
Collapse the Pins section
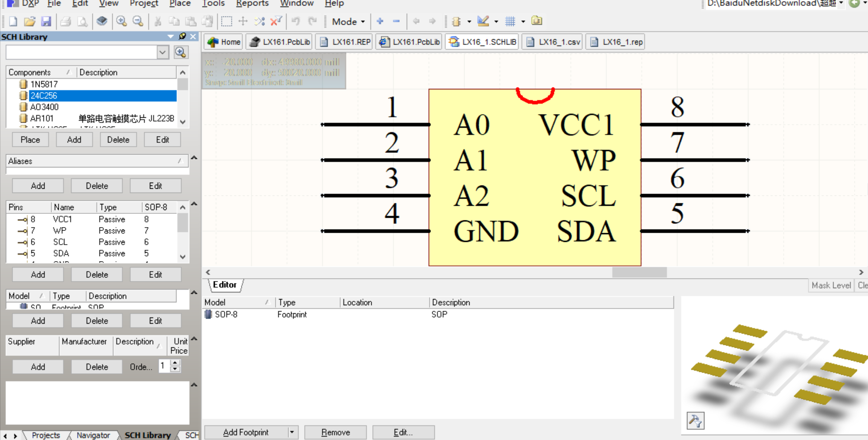(x=194, y=204)
